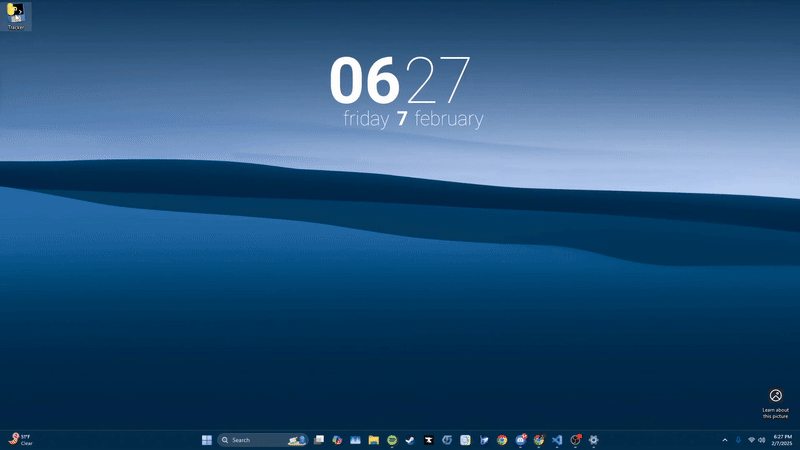The image size is (800, 450).
Task: Open the weather widget showing Clear
Action: (x=20, y=440)
